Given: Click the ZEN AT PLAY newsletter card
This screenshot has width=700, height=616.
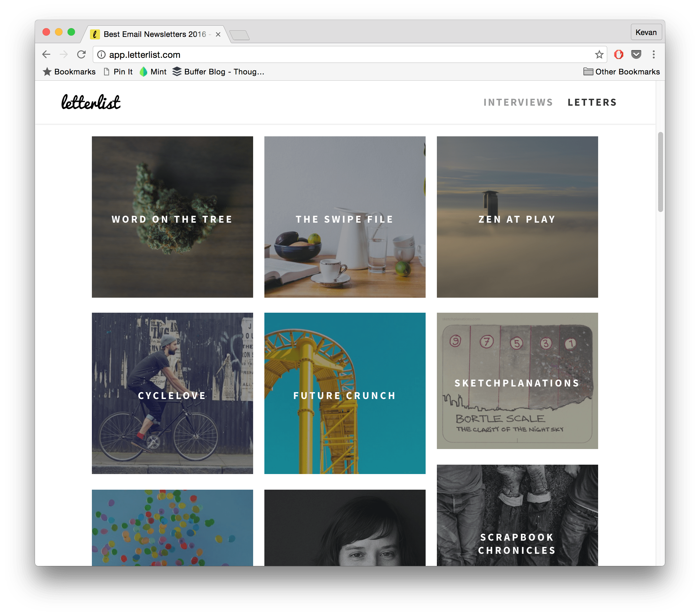Looking at the screenshot, I should click(517, 216).
